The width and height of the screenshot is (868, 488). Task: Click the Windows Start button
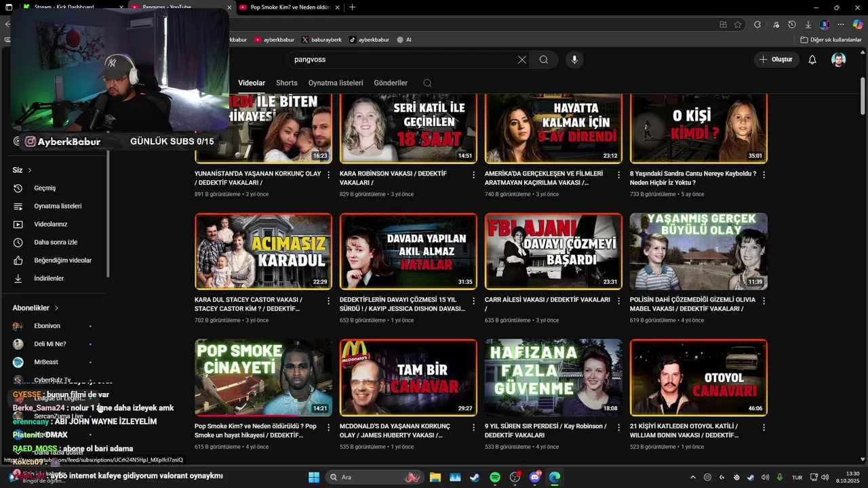point(314,477)
